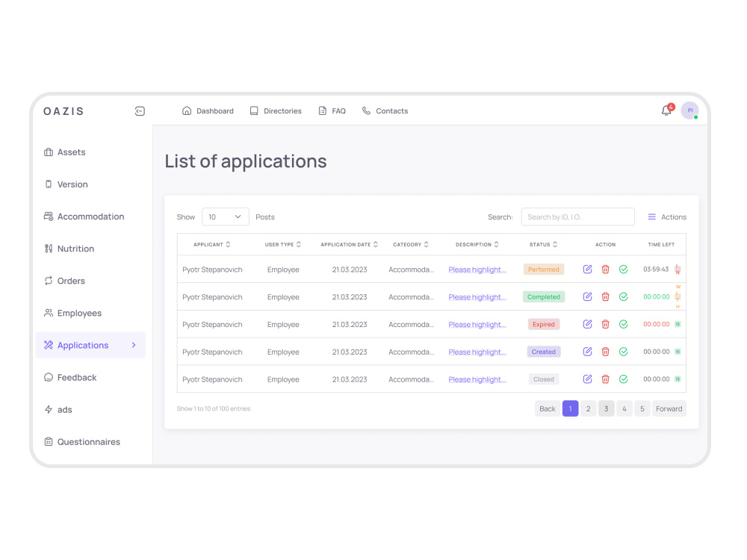The width and height of the screenshot is (747, 560).
Task: Go to page 4
Action: tap(624, 408)
